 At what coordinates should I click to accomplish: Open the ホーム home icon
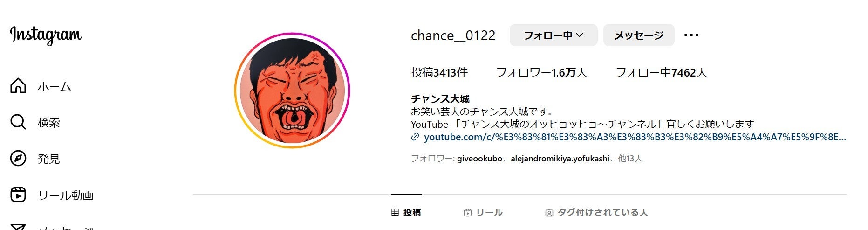click(18, 86)
